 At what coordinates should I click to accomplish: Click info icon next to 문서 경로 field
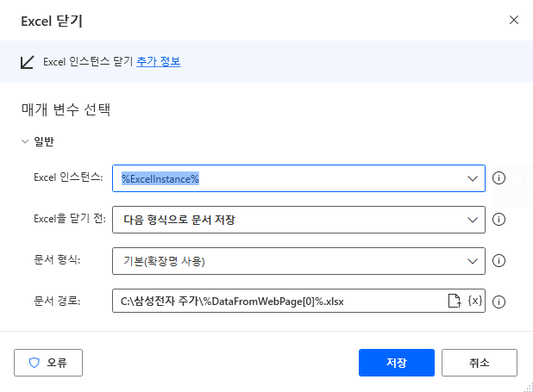point(499,302)
